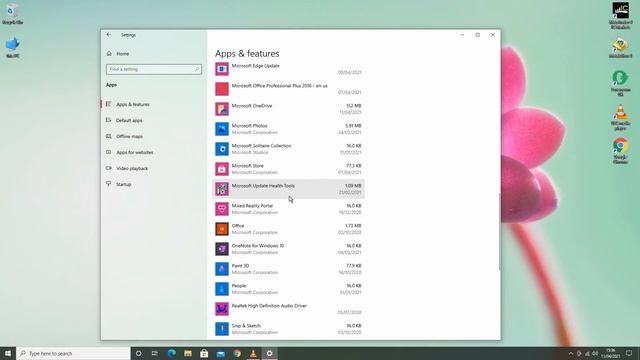Click the Cortana circle taskbar button
This screenshot has height=360, width=640.
click(138, 353)
